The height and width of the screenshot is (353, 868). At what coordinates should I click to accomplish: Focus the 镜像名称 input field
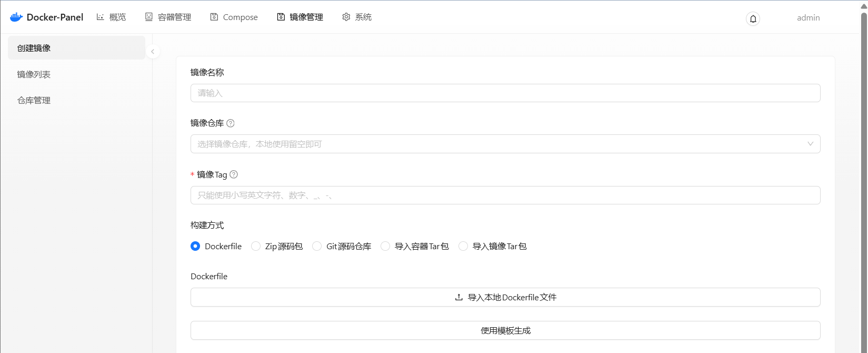[x=505, y=93]
